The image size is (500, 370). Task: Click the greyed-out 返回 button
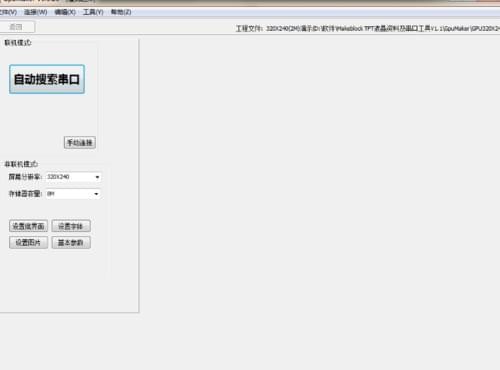click(16, 27)
